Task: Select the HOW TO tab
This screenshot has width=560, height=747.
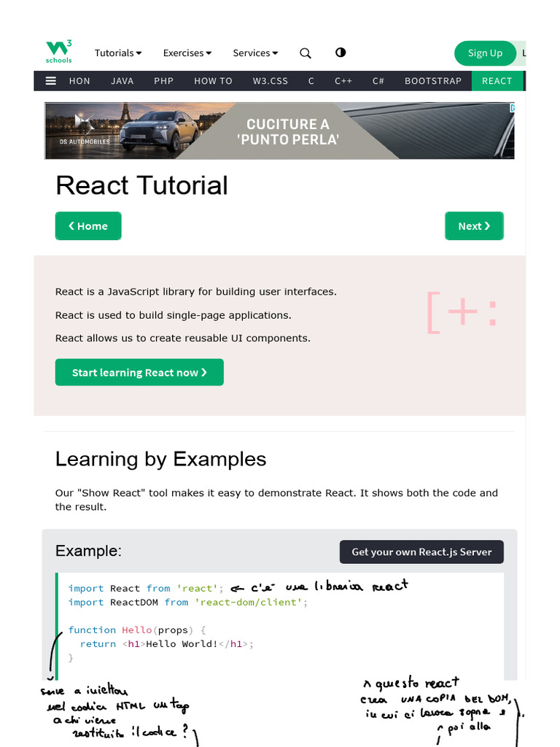Action: pyautogui.click(x=214, y=81)
